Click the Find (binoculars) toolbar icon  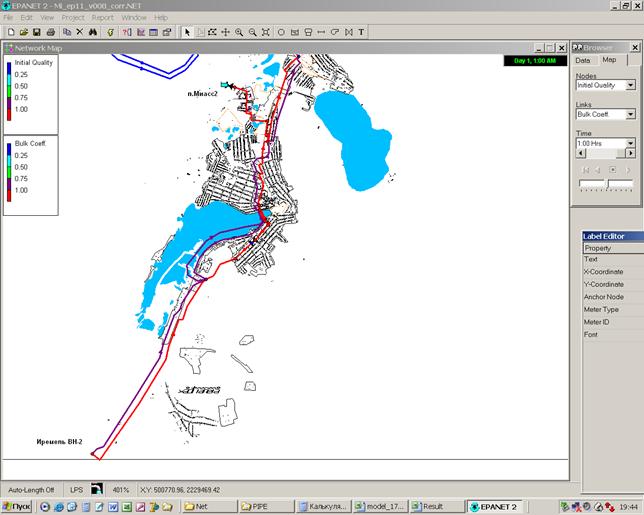click(x=93, y=32)
